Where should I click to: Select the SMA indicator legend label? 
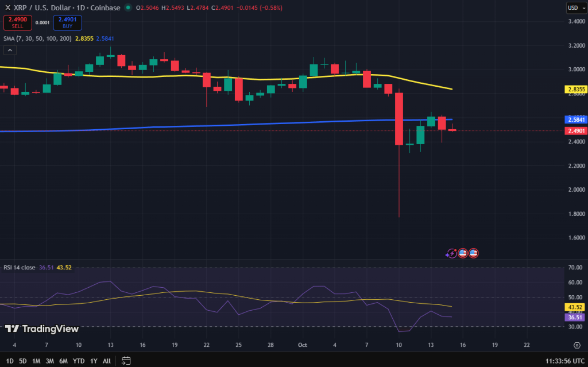click(x=37, y=38)
